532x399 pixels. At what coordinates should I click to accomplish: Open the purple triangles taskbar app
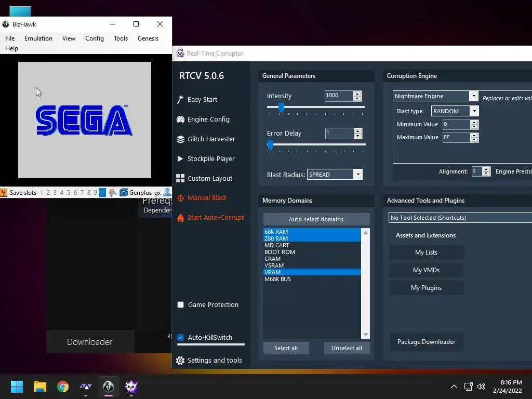[x=86, y=387]
